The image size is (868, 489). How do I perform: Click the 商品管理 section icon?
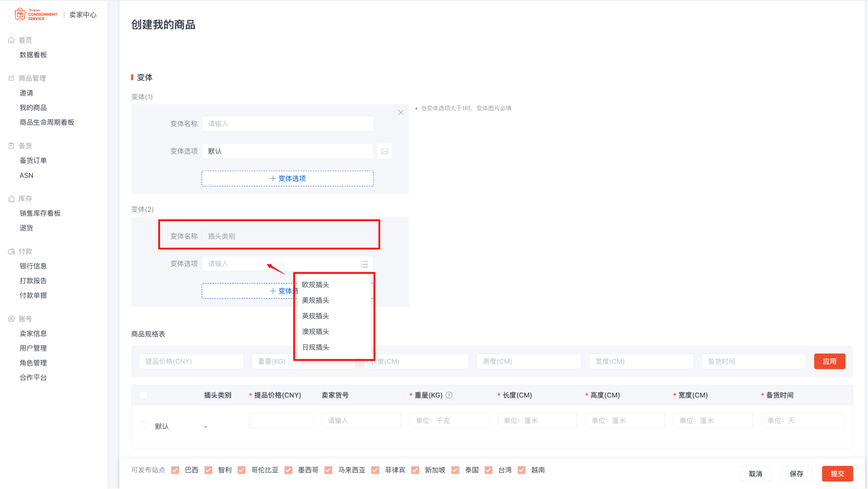(11, 79)
